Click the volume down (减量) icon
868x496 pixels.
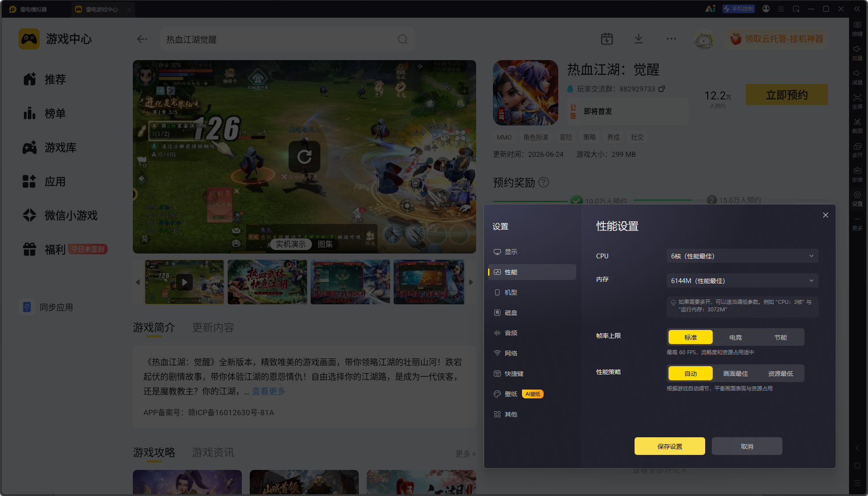tap(857, 77)
